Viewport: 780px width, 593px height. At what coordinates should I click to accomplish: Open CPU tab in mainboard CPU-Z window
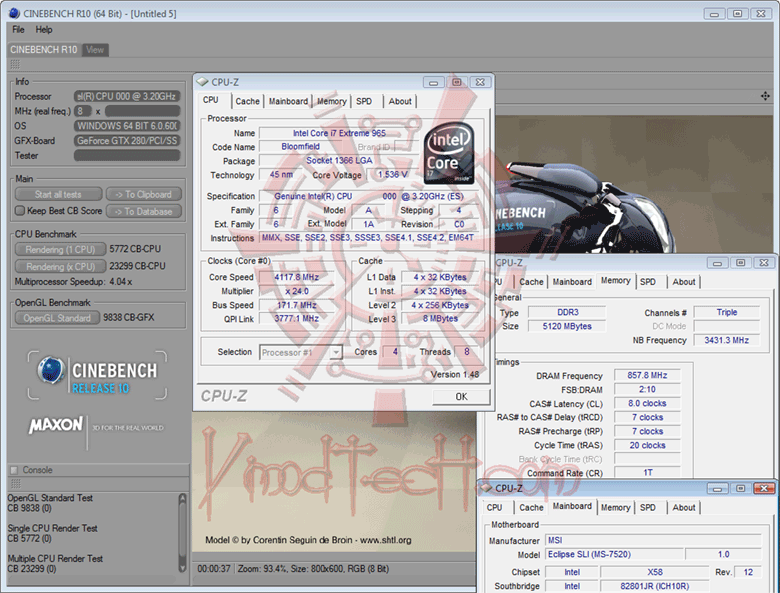[494, 507]
